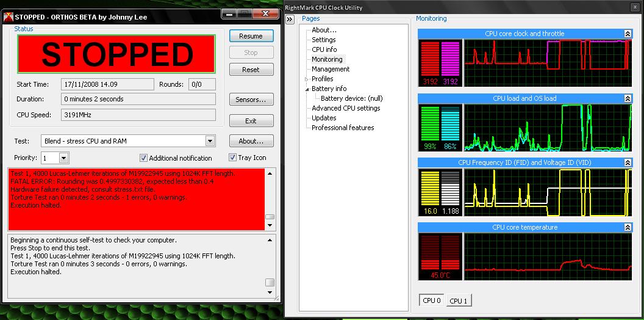
Task: Click the red STOPPED status banner
Action: click(116, 54)
